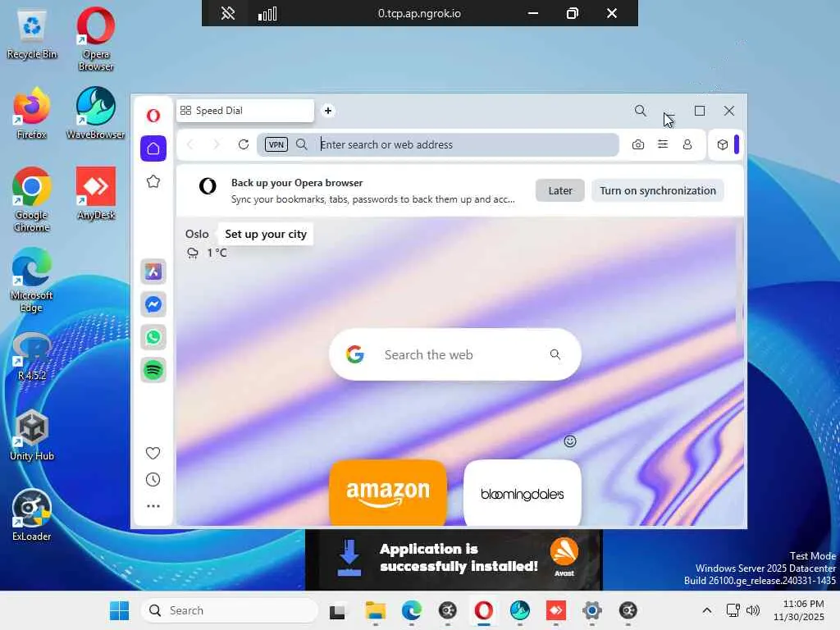Image resolution: width=840 pixels, height=630 pixels.
Task: Click the Avast installed notification banner
Action: coord(454,559)
